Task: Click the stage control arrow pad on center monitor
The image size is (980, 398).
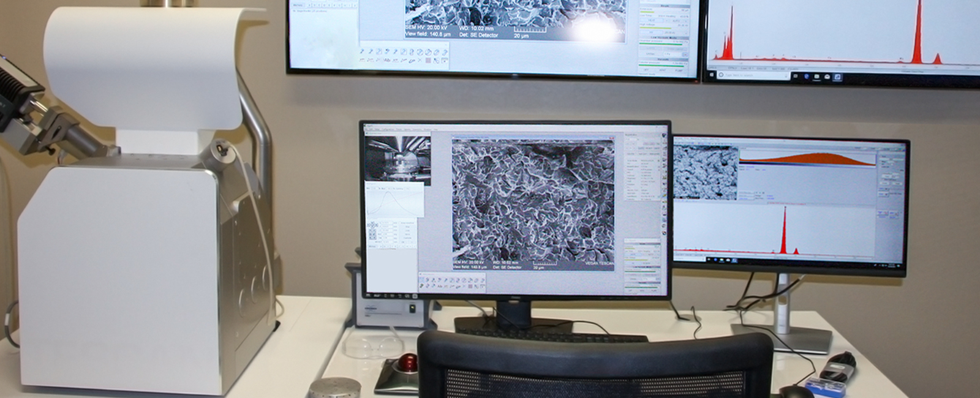Action: pyautogui.click(x=372, y=230)
